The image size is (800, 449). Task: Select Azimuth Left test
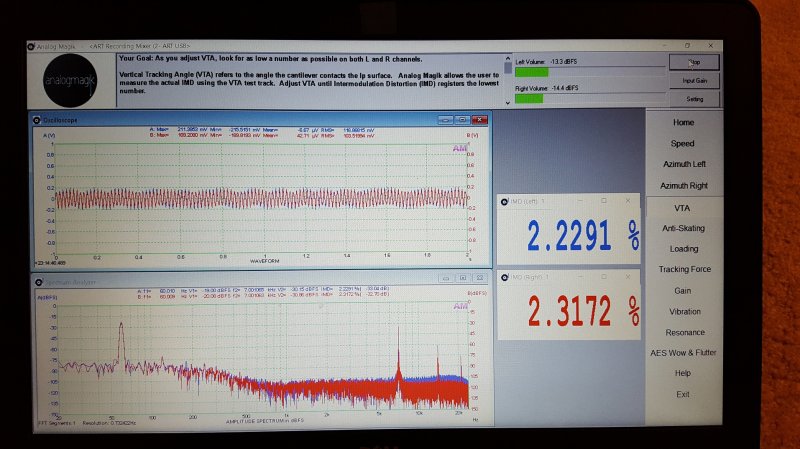[684, 164]
